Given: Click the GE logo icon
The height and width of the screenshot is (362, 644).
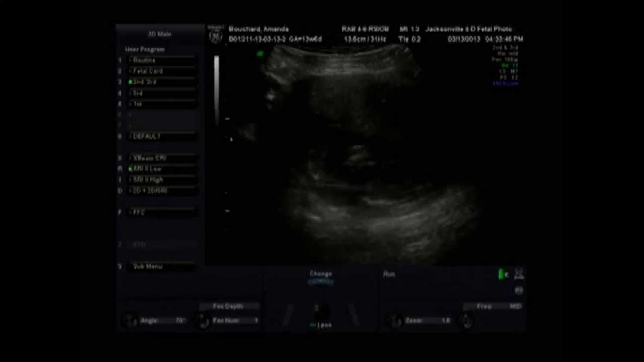Looking at the screenshot, I should coord(216,35).
